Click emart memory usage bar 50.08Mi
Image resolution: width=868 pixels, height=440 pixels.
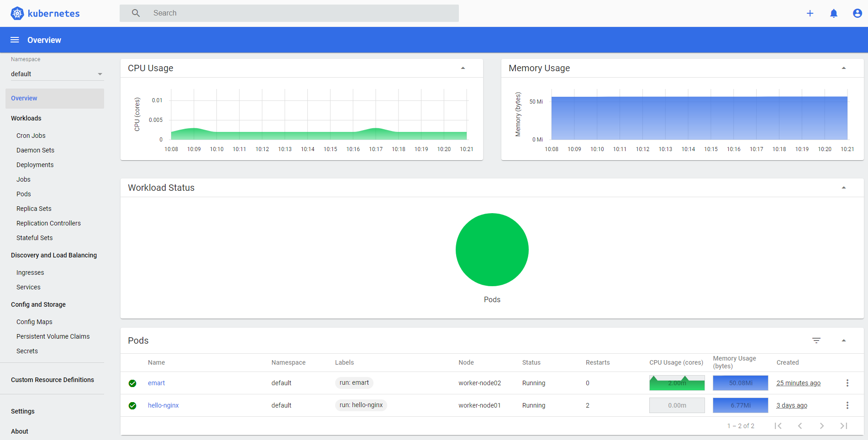[741, 383]
